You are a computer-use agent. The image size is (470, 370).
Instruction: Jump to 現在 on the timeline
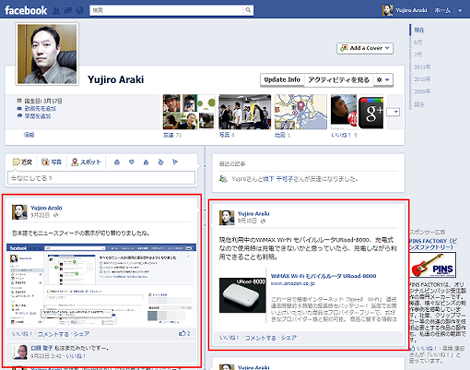point(419,30)
